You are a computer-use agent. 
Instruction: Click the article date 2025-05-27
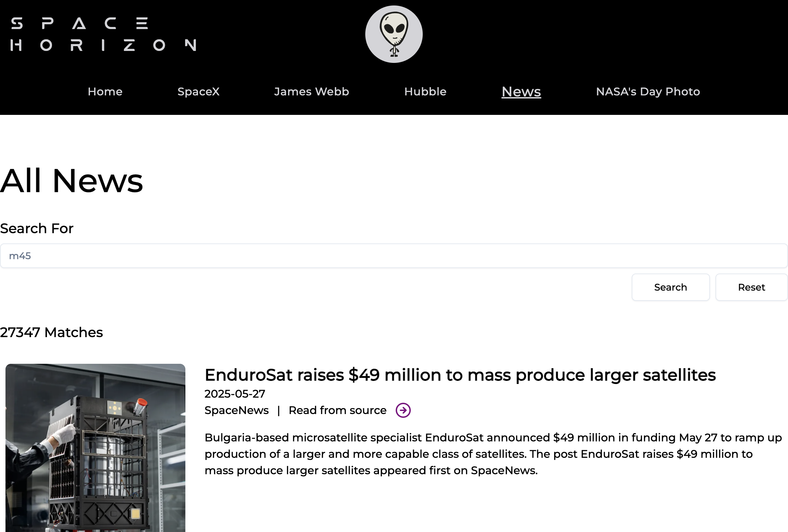coord(235,394)
